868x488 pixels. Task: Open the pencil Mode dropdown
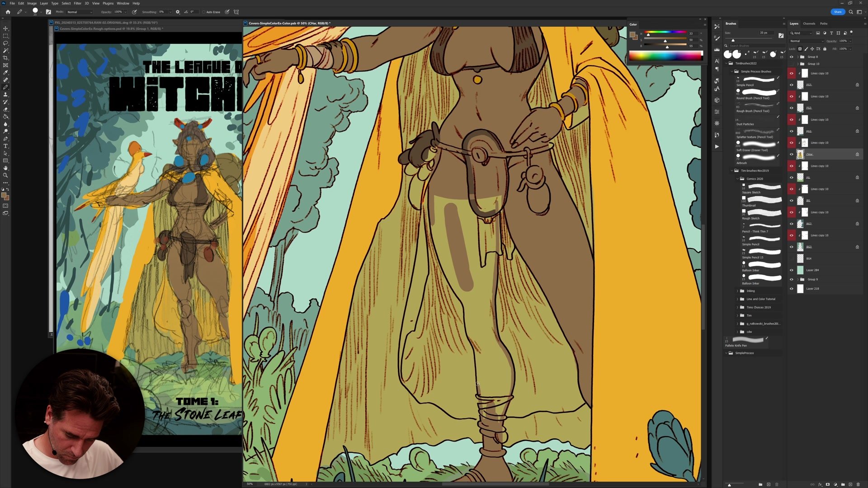coord(80,12)
